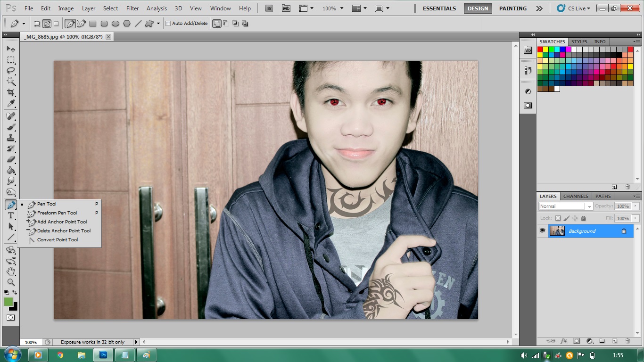Image resolution: width=644 pixels, height=362 pixels.
Task: Open the Normal blend mode dropdown
Action: click(566, 206)
